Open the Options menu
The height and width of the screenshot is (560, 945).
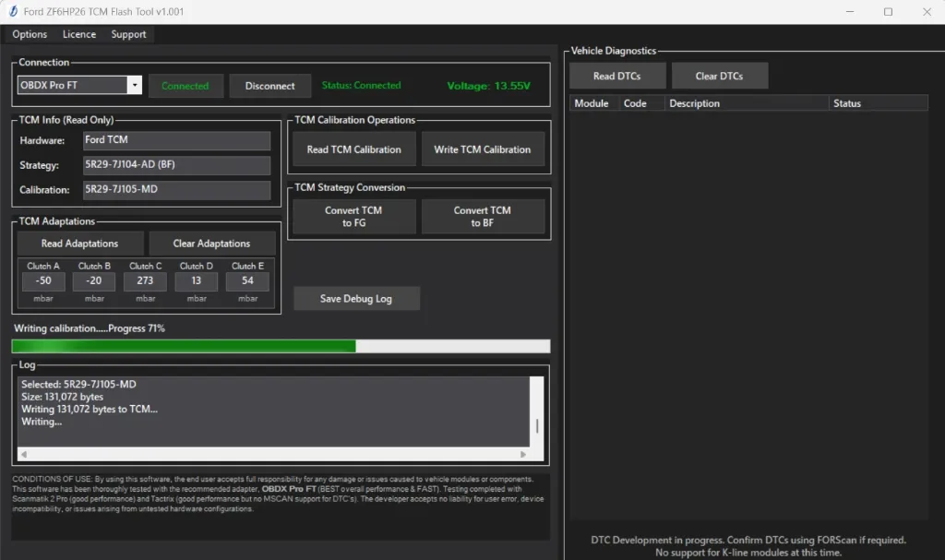(29, 34)
